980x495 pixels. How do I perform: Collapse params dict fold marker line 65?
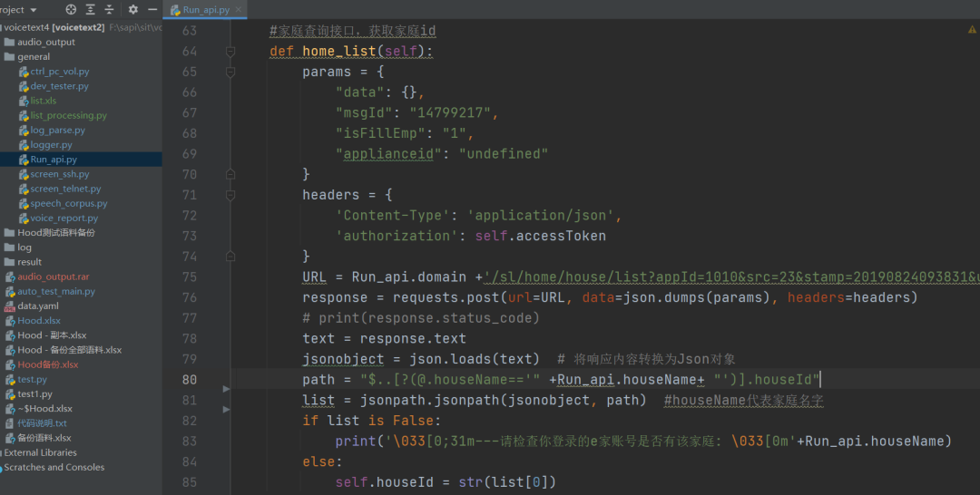(230, 72)
